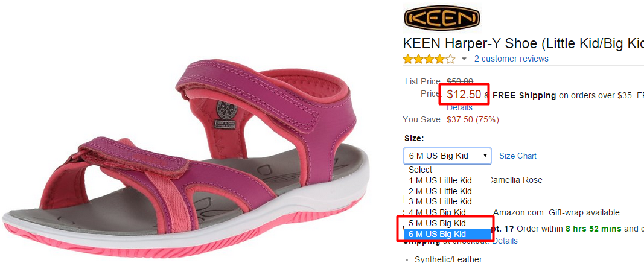The height and width of the screenshot is (263, 644).
Task: Click the four-star rating icons
Action: [x=429, y=59]
